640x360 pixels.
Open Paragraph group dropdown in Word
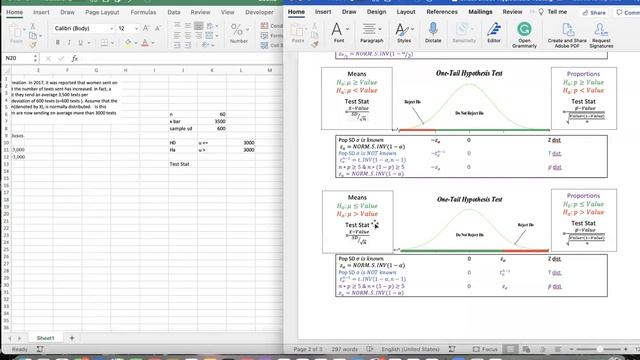point(371,33)
